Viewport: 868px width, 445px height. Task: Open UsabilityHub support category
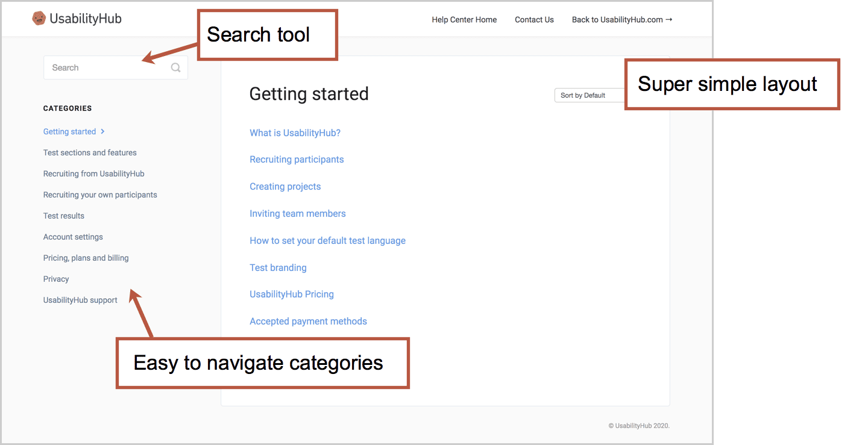pyautogui.click(x=80, y=300)
